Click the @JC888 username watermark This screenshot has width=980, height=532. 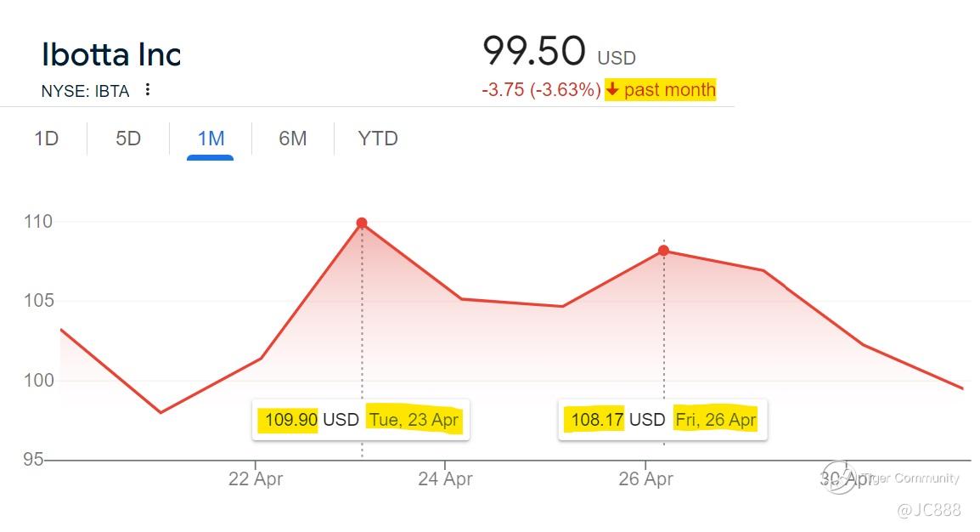pos(928,510)
